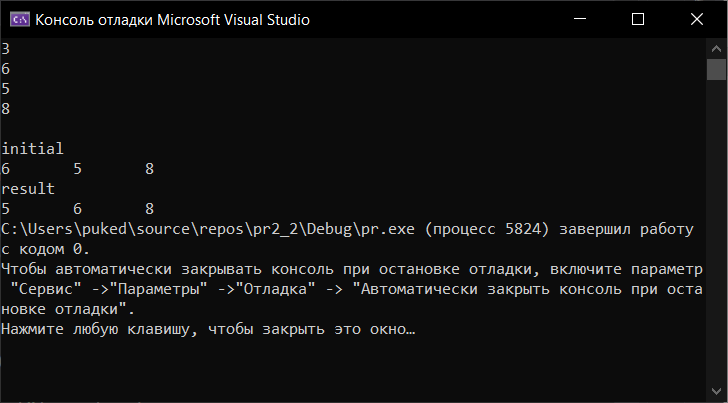Click the 'initial' label in the output
728x403 pixels.
(32, 149)
